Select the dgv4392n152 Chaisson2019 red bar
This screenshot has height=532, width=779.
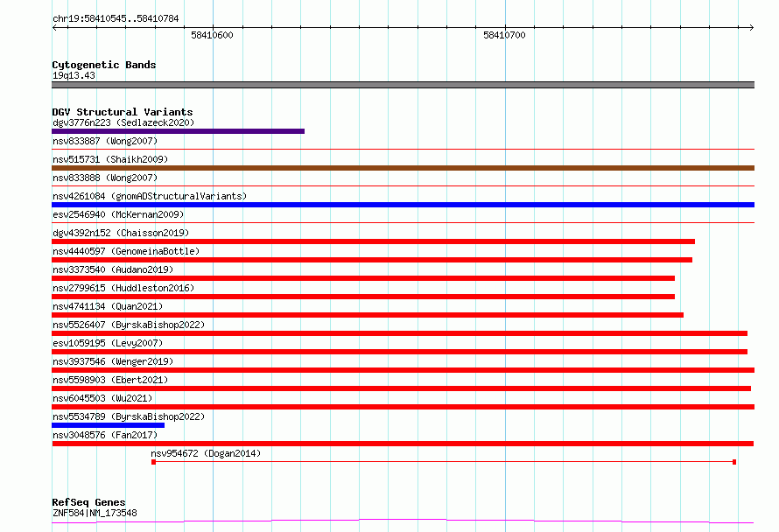click(x=373, y=241)
